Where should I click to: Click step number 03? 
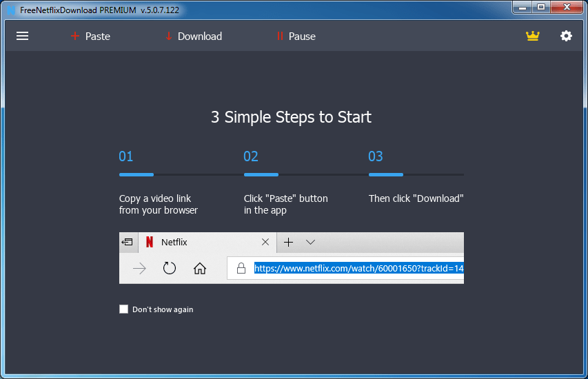click(x=376, y=156)
